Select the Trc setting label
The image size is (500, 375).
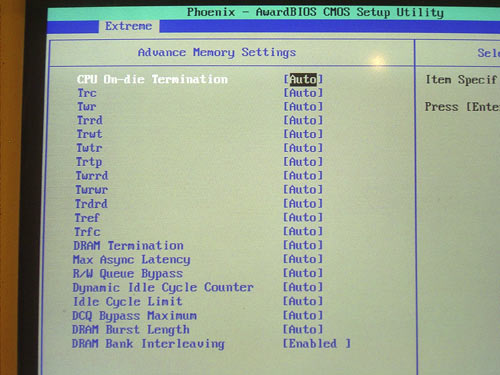[x=87, y=93]
